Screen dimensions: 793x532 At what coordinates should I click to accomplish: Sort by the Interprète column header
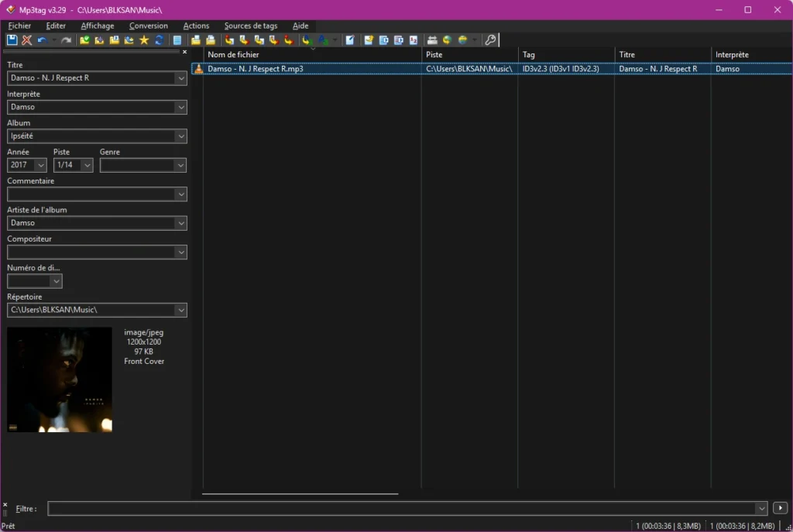(752, 55)
